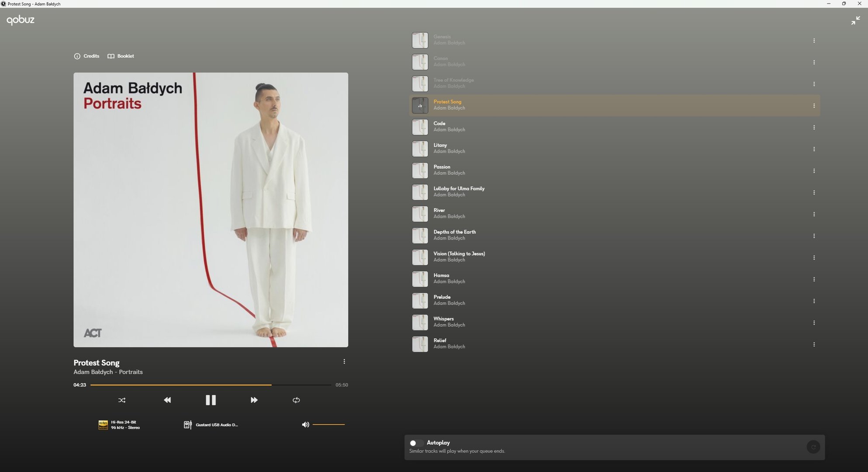This screenshot has height=472, width=868.
Task: Open more options for Hamsa track
Action: click(x=814, y=279)
